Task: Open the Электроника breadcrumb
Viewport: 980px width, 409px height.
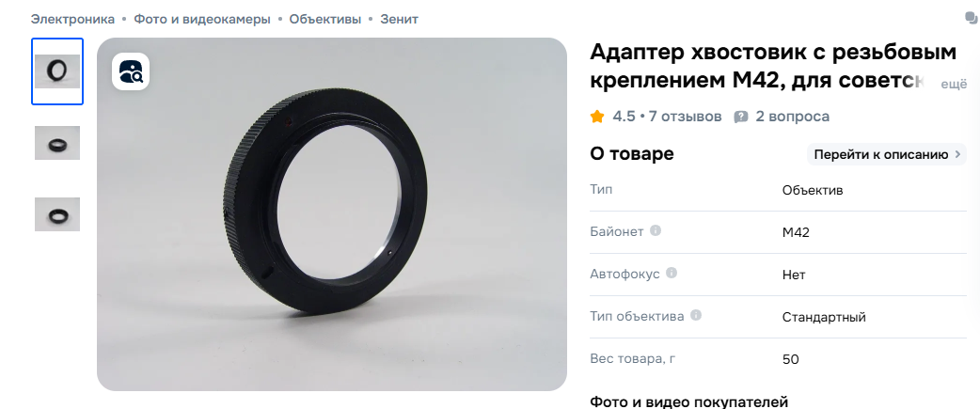Action: pyautogui.click(x=73, y=20)
